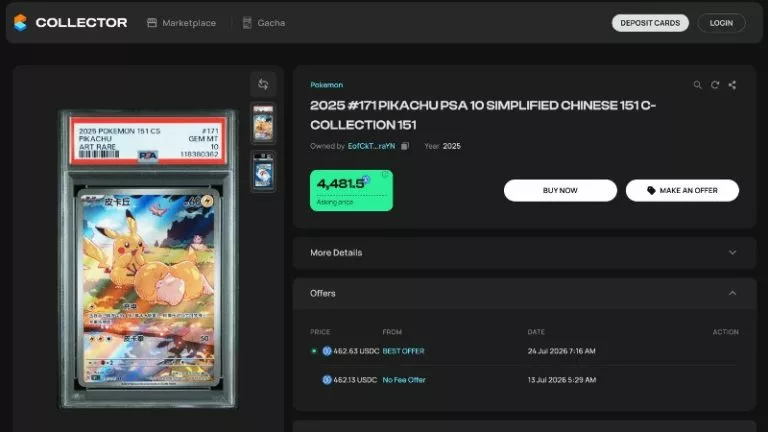The image size is (768, 432).
Task: Click the DATE column header
Action: [x=536, y=332]
